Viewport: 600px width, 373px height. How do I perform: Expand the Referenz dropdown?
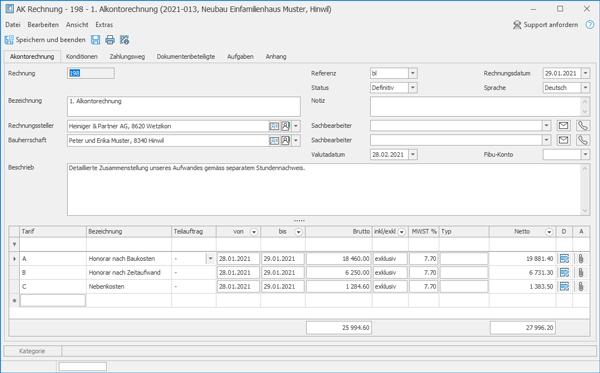pos(412,73)
